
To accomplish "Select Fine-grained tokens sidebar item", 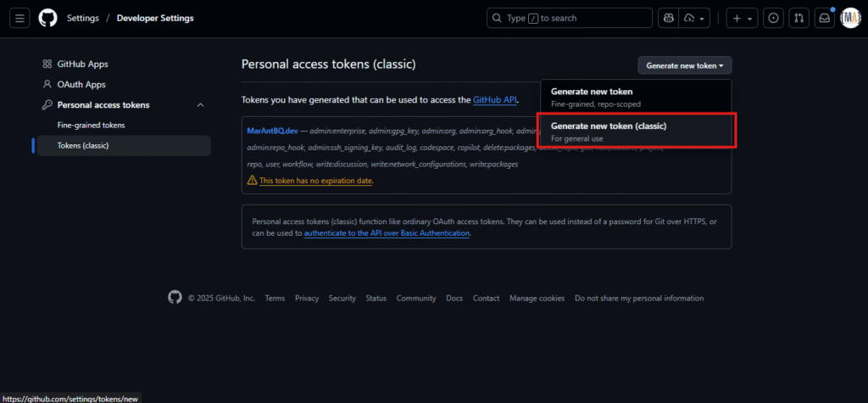I will point(92,126).
